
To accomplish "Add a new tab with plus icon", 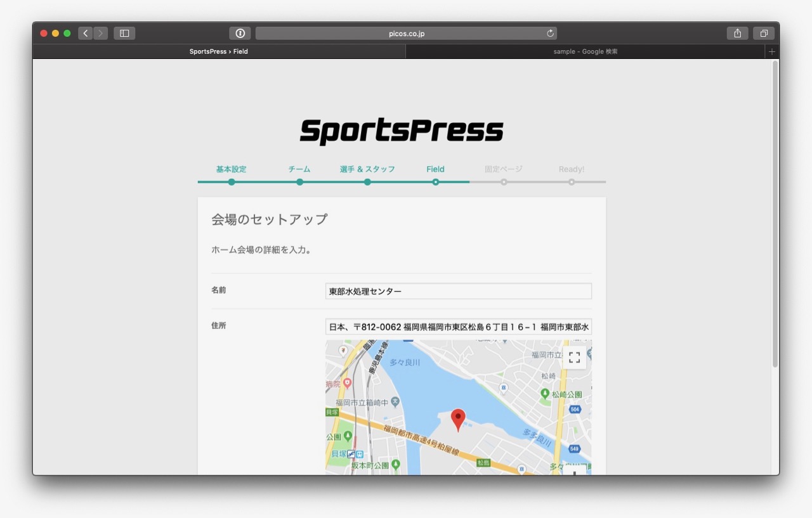I will pos(772,51).
